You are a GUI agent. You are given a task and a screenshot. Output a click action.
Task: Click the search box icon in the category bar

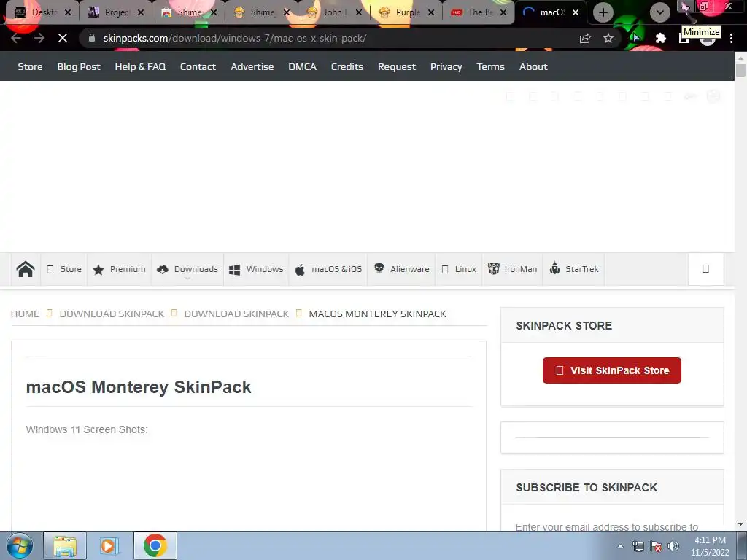705,269
